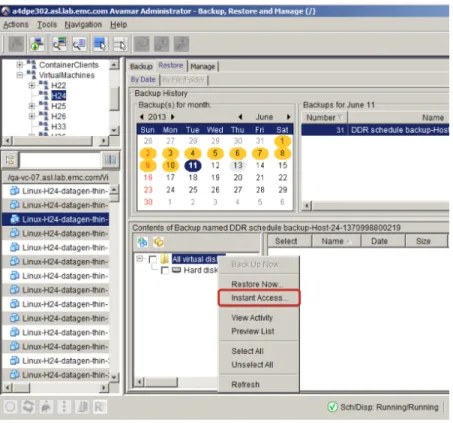
Task: Expand the H26 tree node
Action: click(32, 116)
